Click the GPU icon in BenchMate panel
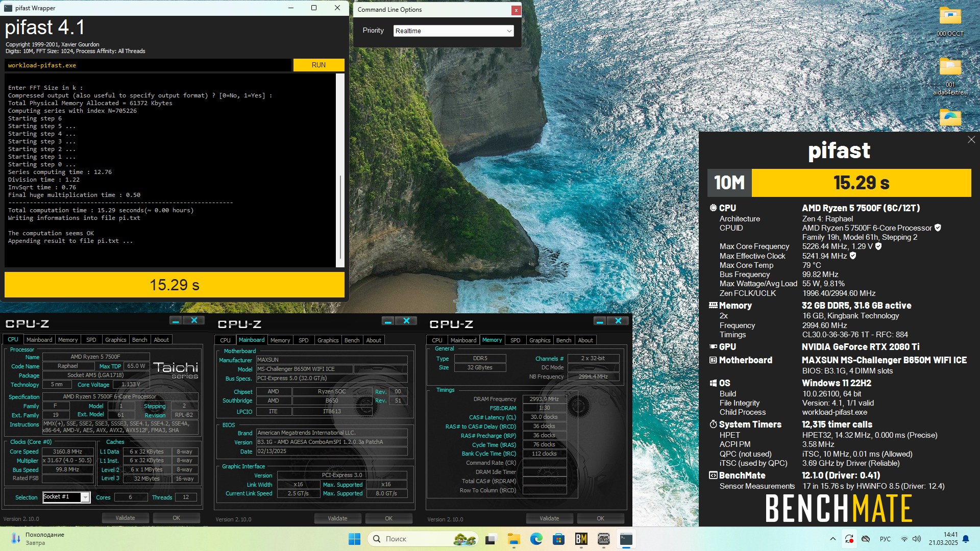Viewport: 980px width, 551px height. point(713,347)
